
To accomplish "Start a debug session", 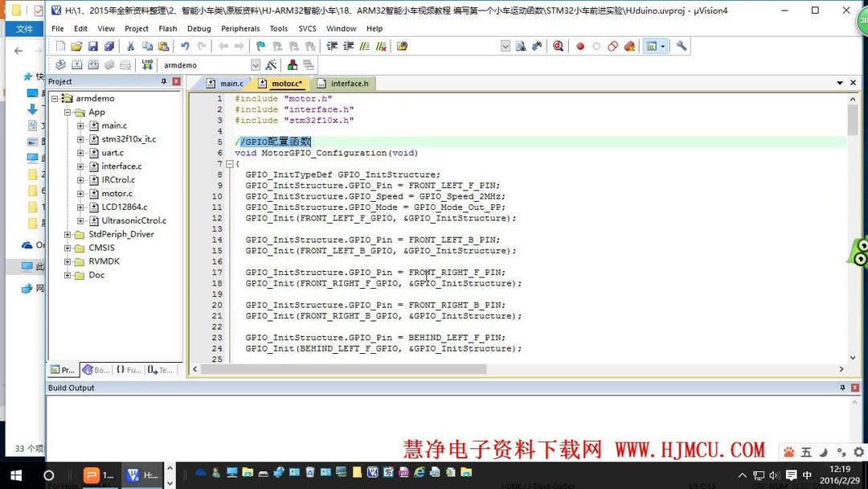I will tap(559, 46).
